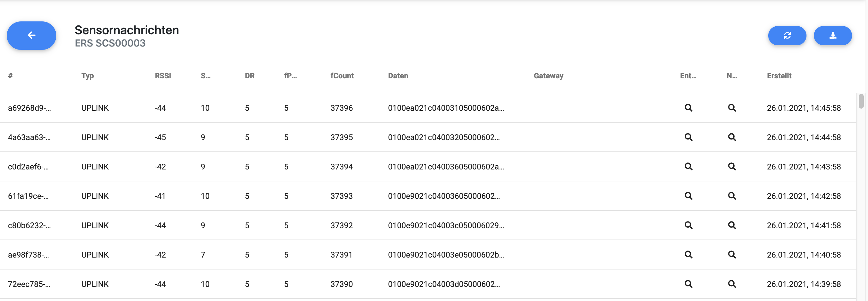The width and height of the screenshot is (868, 301).
Task: Open N... magnifier for fCount 37390 row
Action: (x=731, y=284)
